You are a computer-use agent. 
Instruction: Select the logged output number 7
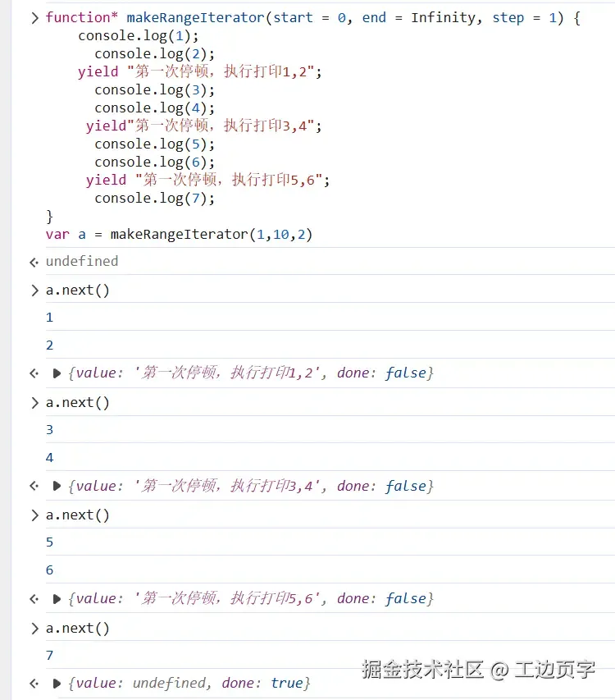[49, 656]
